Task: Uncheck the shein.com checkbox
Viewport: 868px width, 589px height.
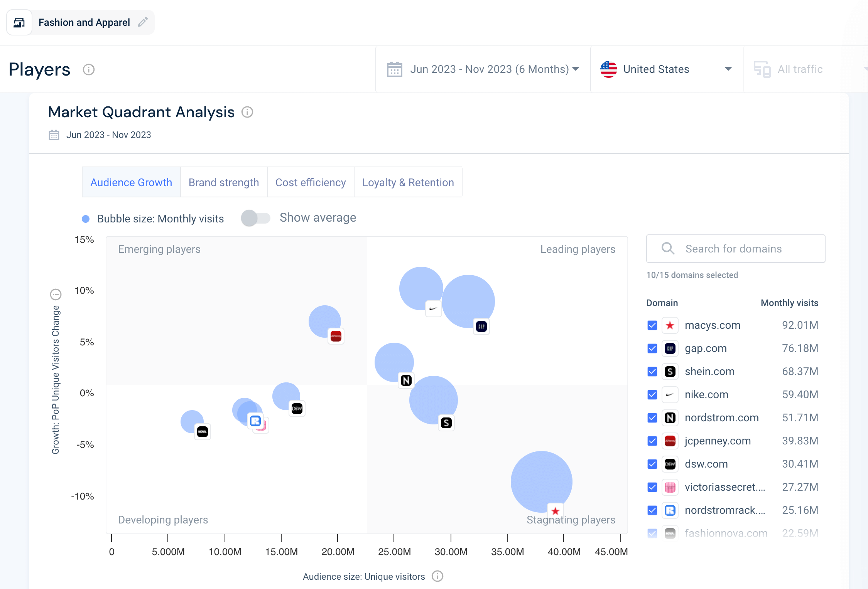Action: tap(652, 372)
